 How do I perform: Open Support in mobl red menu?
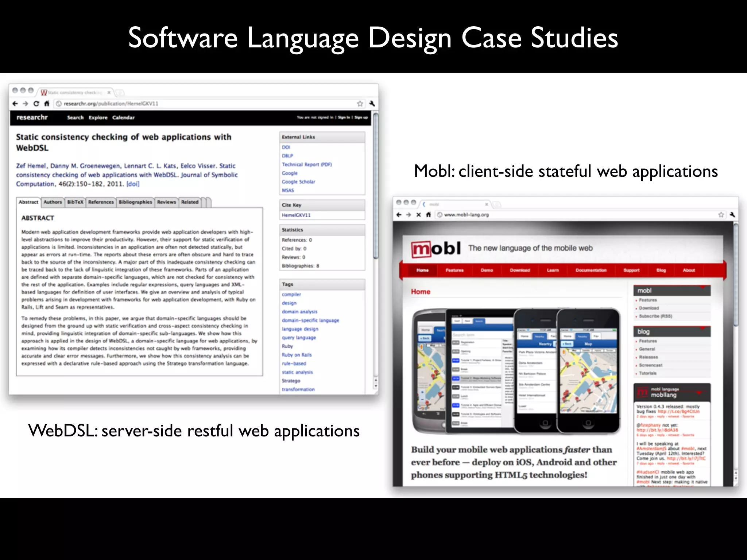coord(631,270)
